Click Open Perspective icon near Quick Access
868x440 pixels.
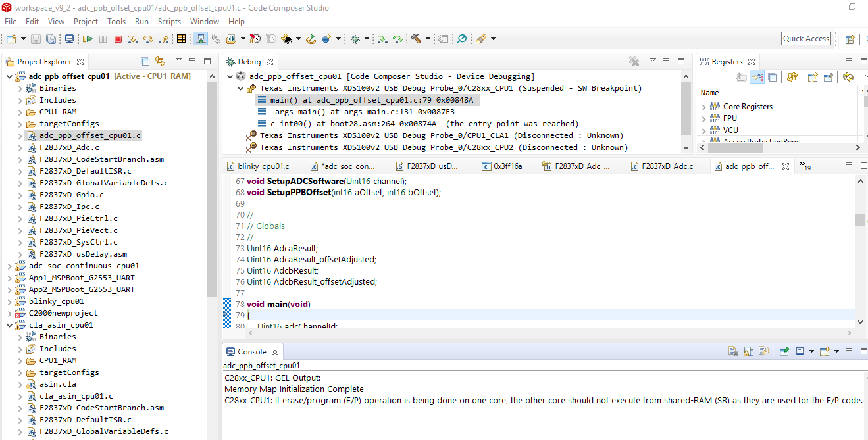pyautogui.click(x=850, y=39)
